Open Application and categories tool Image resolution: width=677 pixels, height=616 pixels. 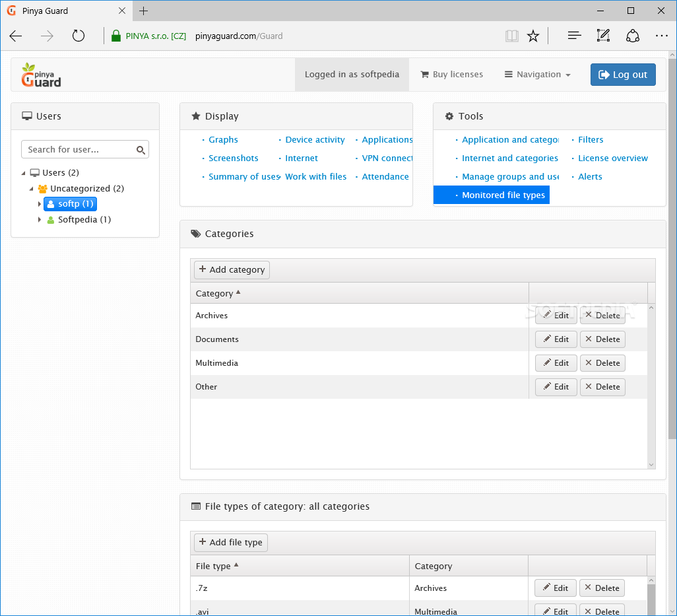(510, 139)
